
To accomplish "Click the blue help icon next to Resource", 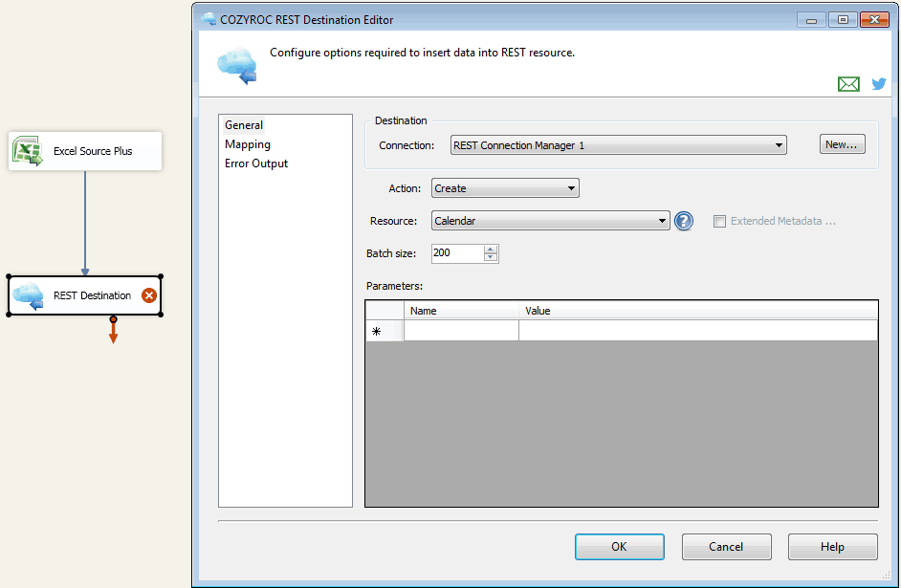I will coord(683,221).
